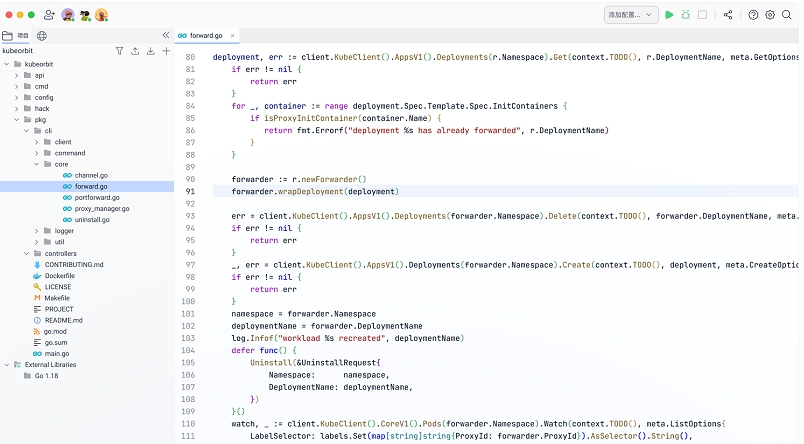The width and height of the screenshot is (804, 444).
Task: Click the add collaborator icon
Action: pos(49,15)
